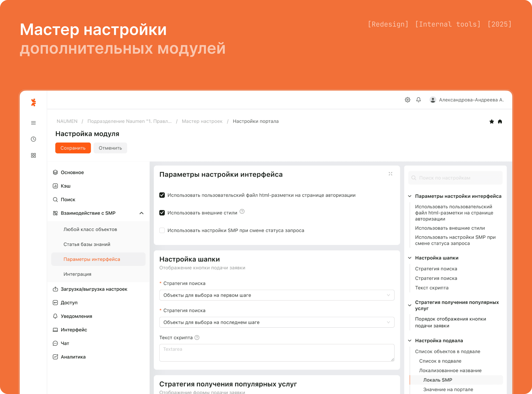Screen dimensions: 532x394
Task: Open the grid apps icon in left rail
Action: point(33,156)
